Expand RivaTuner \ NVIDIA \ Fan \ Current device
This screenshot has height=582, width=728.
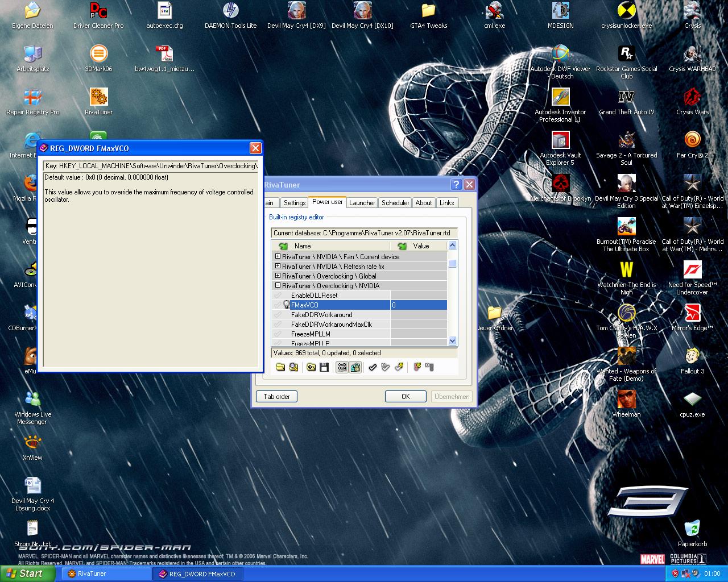(278, 256)
